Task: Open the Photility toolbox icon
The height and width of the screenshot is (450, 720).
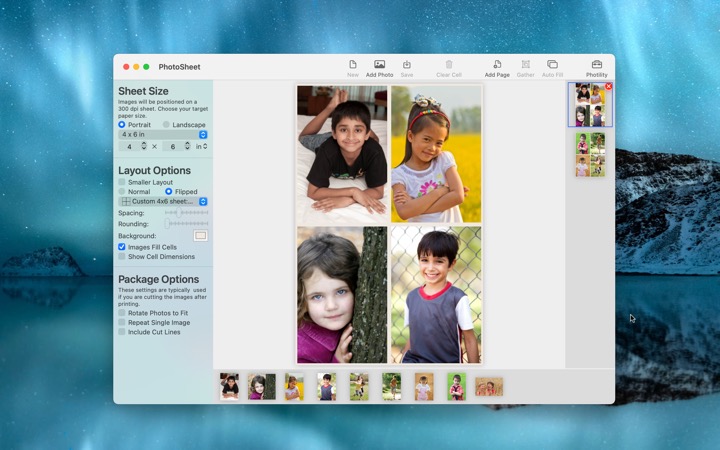Action: point(596,64)
